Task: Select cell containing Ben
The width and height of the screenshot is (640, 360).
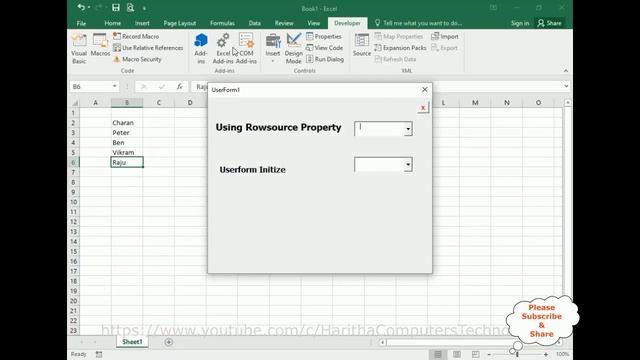Action: (x=127, y=142)
